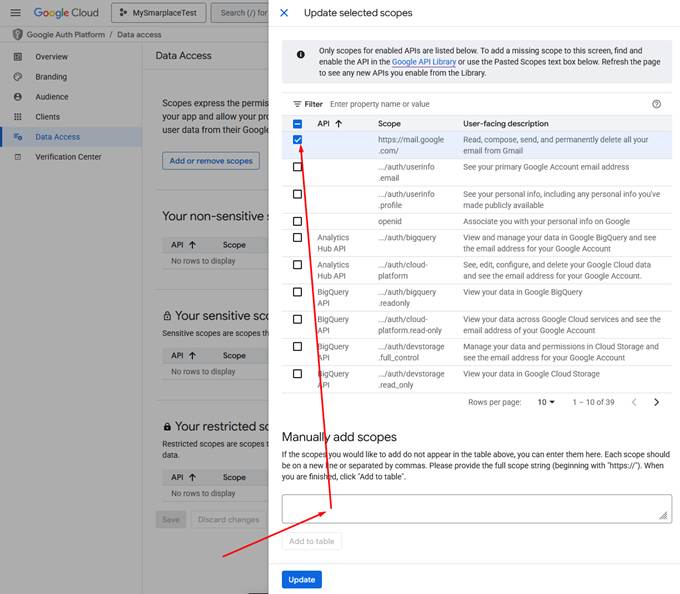Click the lock icon beside Your restricted scopes
Screen dimensions: 680x594
(x=167, y=427)
